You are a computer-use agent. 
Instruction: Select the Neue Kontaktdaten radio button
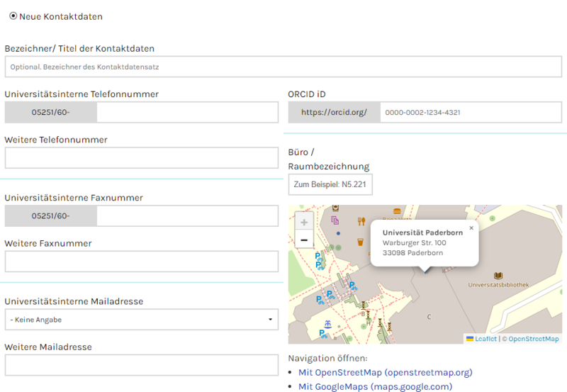tap(13, 16)
